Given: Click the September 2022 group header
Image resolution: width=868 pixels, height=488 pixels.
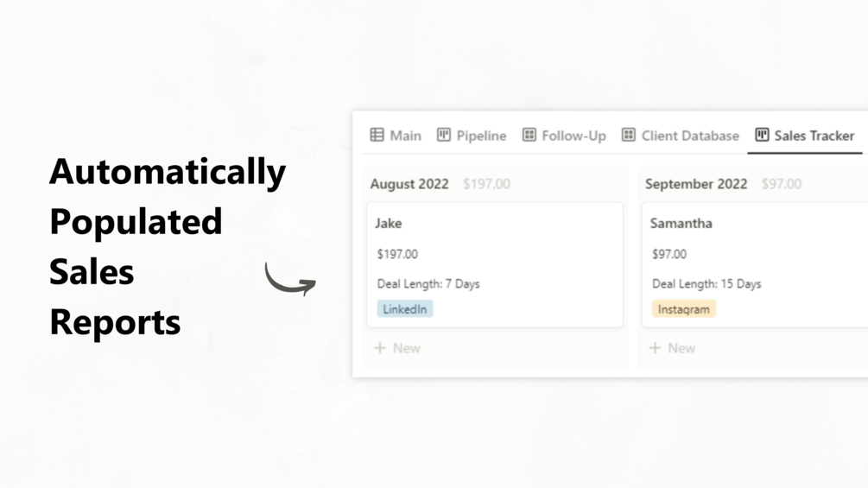Looking at the screenshot, I should click(x=696, y=184).
